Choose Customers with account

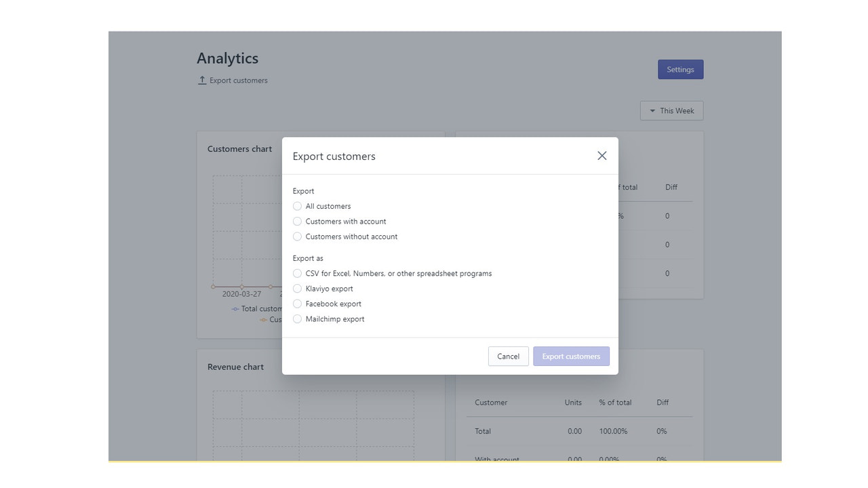[x=297, y=221]
